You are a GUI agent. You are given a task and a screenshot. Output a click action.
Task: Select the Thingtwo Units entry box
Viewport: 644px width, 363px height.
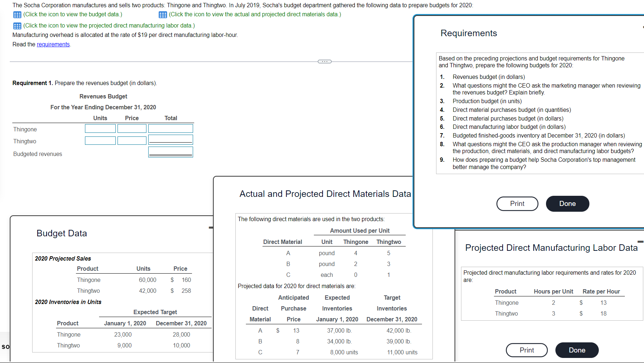point(100,140)
